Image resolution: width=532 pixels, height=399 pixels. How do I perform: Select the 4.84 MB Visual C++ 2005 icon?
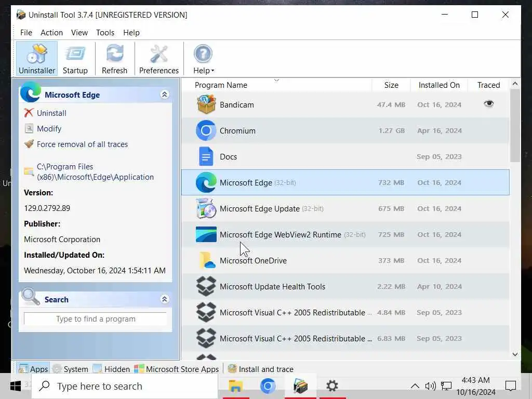click(206, 312)
